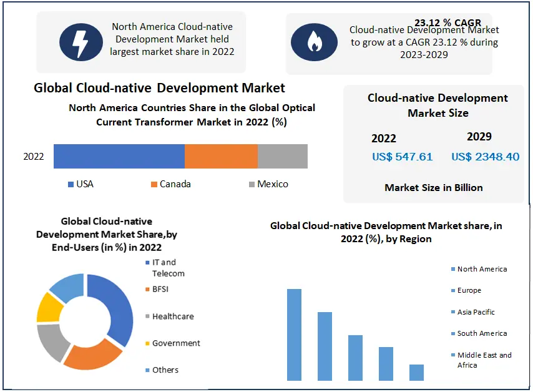Screen dimensions: 533x392
Task: Click the USA legend color square
Action: (x=71, y=184)
